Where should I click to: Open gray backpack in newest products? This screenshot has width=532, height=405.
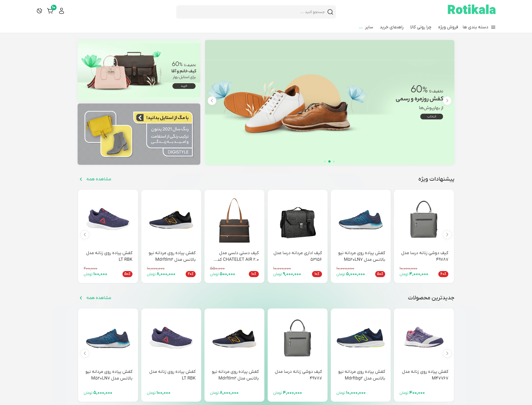pyautogui.click(x=298, y=338)
